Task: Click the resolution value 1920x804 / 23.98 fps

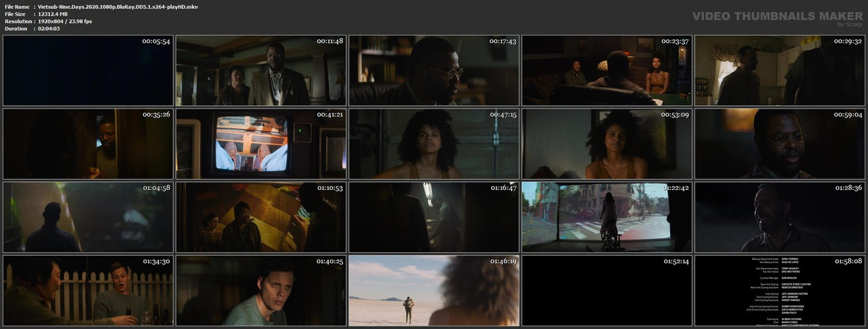Action: (x=65, y=21)
